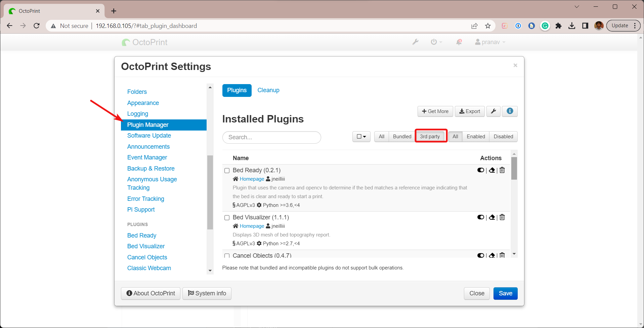Open the Chrome profile avatar
The image size is (644, 328).
(x=599, y=26)
